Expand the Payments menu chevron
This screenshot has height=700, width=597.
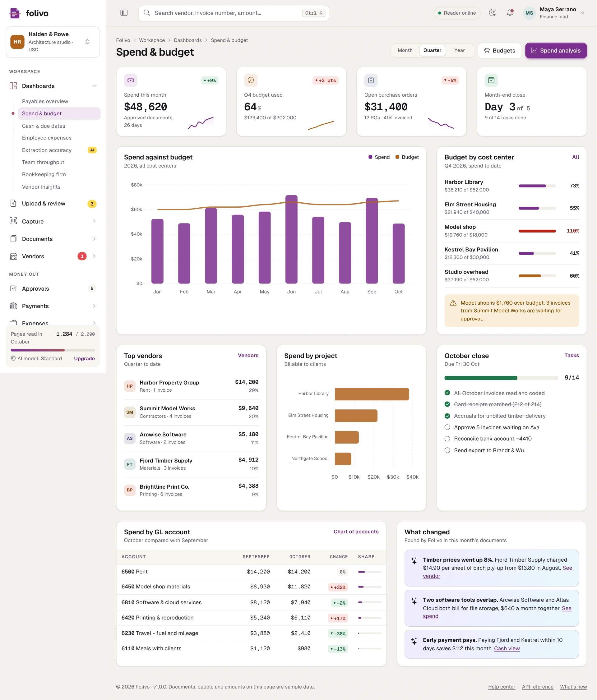(94, 306)
